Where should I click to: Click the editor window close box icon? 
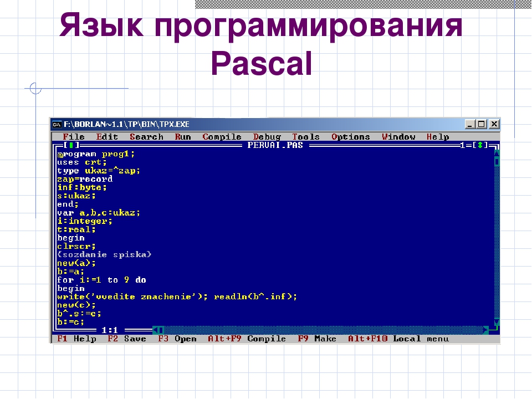tap(71, 145)
